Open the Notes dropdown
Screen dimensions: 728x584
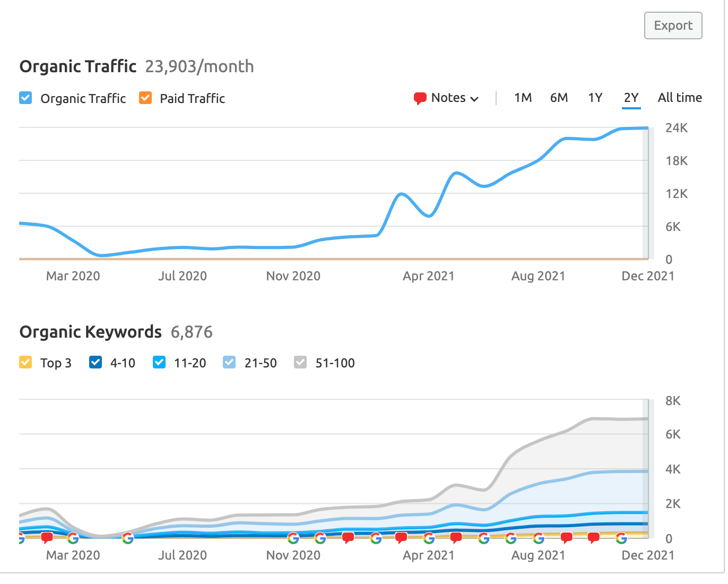click(447, 98)
